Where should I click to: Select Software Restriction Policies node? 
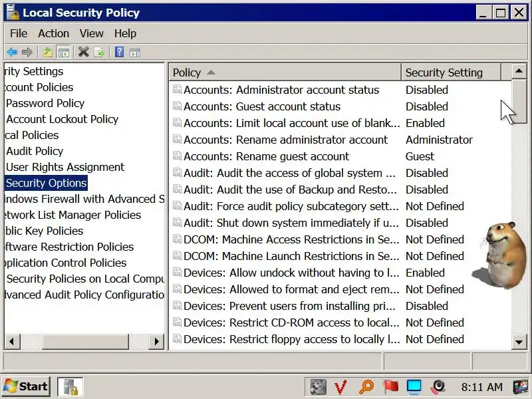click(x=69, y=247)
